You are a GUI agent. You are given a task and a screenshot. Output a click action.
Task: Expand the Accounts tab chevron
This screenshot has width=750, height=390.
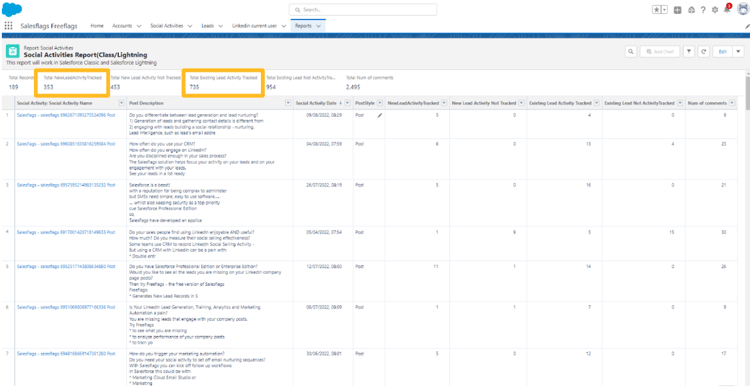click(x=139, y=26)
